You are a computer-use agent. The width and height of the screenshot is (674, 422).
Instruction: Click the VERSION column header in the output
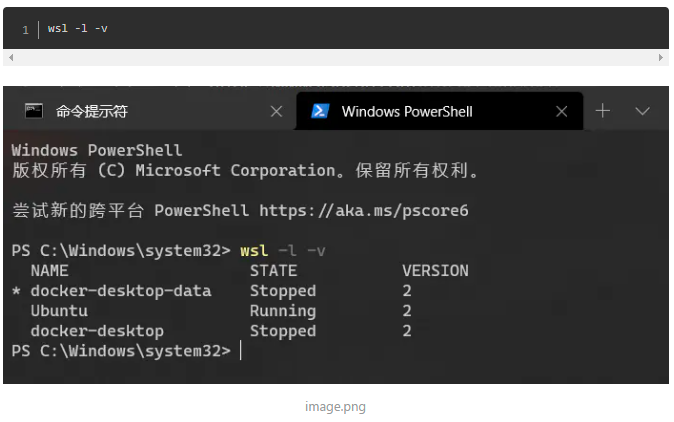pyautogui.click(x=435, y=271)
